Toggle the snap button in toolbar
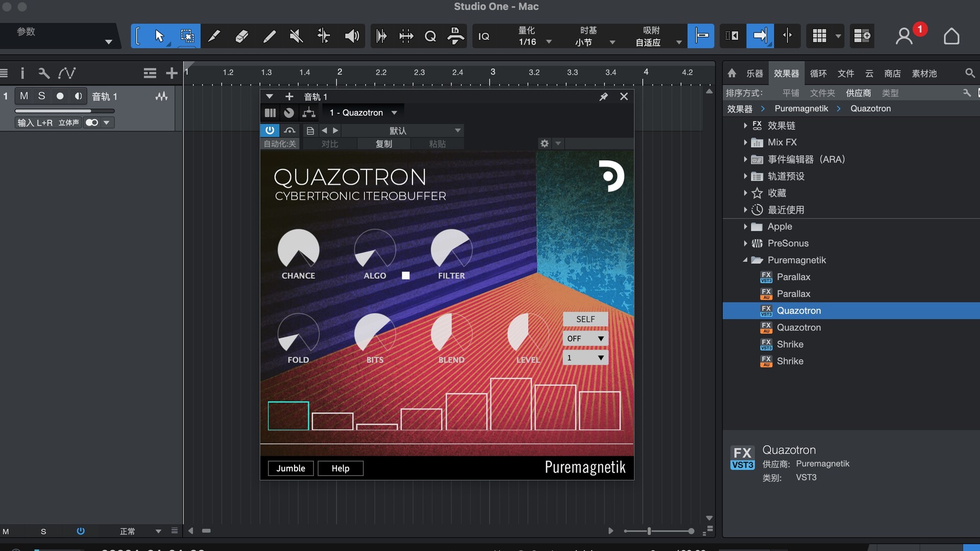 701,36
